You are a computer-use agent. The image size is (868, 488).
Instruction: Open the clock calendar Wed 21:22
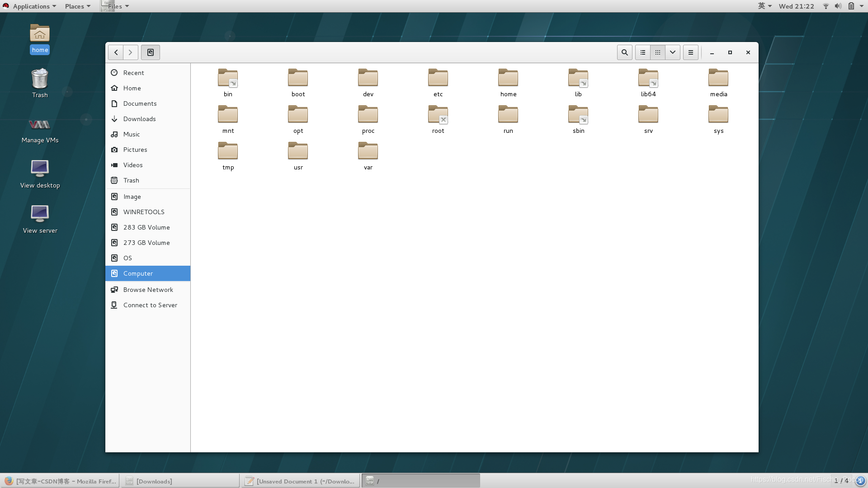coord(796,6)
